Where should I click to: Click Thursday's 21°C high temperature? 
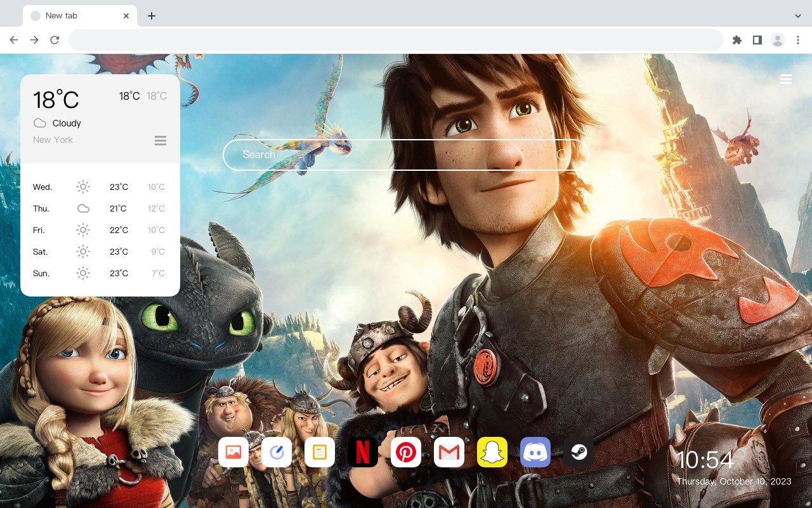(x=118, y=208)
